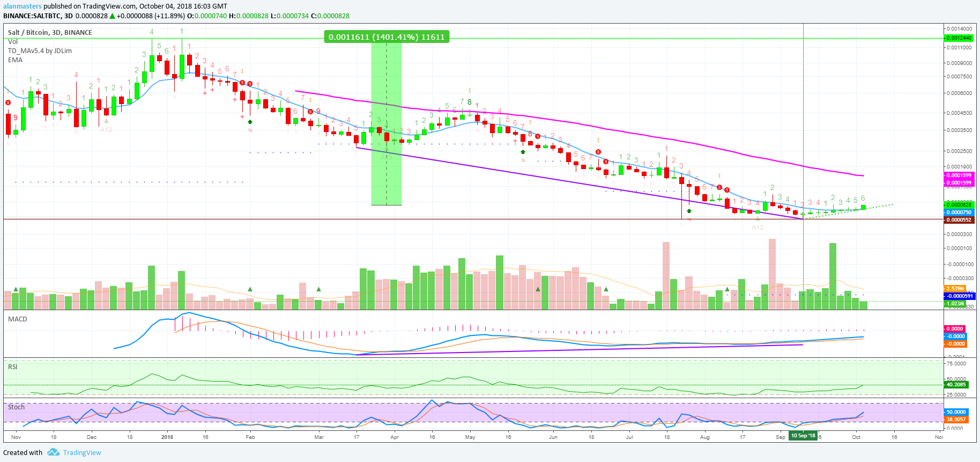Click the TD_MAv5.4 by JDLim indicator label
The image size is (980, 462).
coord(40,50)
